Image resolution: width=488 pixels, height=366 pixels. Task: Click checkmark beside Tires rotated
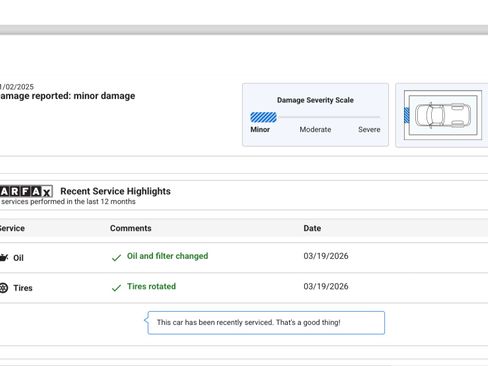[x=116, y=288]
